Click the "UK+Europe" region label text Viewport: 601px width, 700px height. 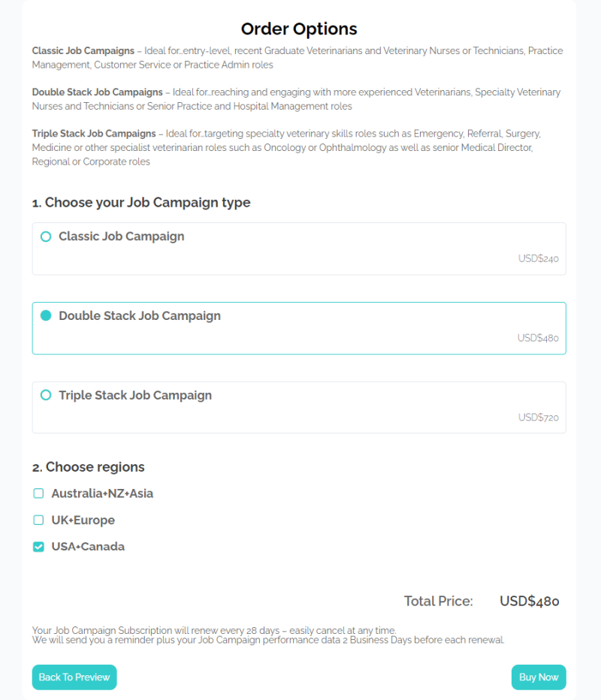click(83, 520)
